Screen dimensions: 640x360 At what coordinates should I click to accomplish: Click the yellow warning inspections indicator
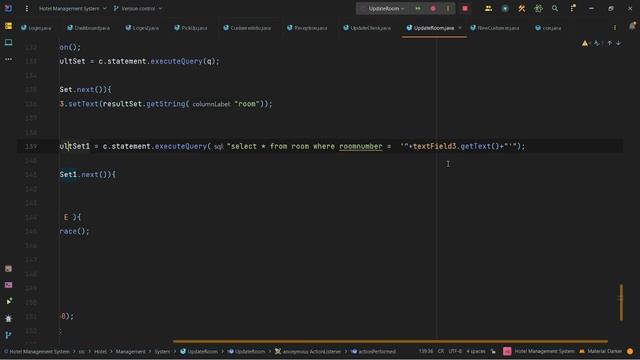tap(585, 43)
